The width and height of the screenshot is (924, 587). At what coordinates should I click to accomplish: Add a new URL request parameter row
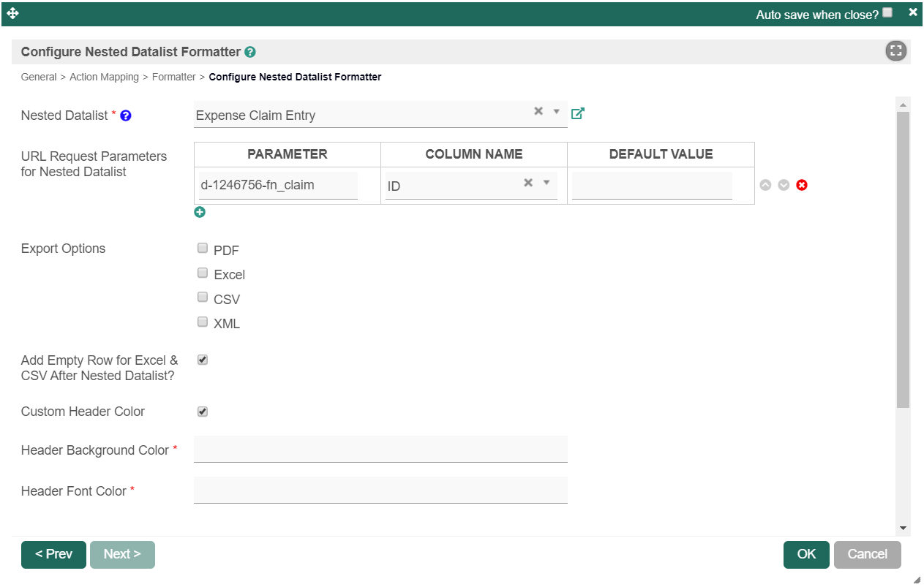pyautogui.click(x=200, y=212)
